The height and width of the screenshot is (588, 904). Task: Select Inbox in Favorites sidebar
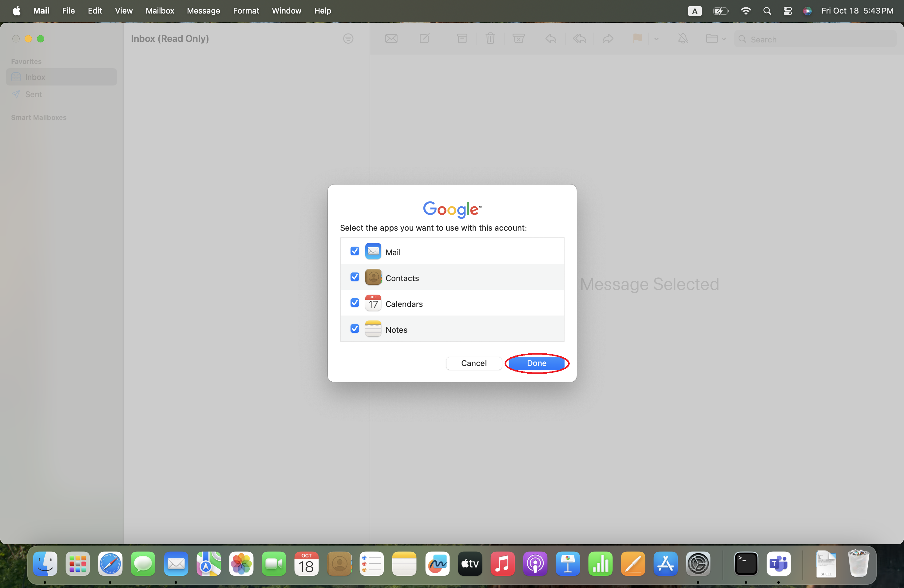point(61,77)
